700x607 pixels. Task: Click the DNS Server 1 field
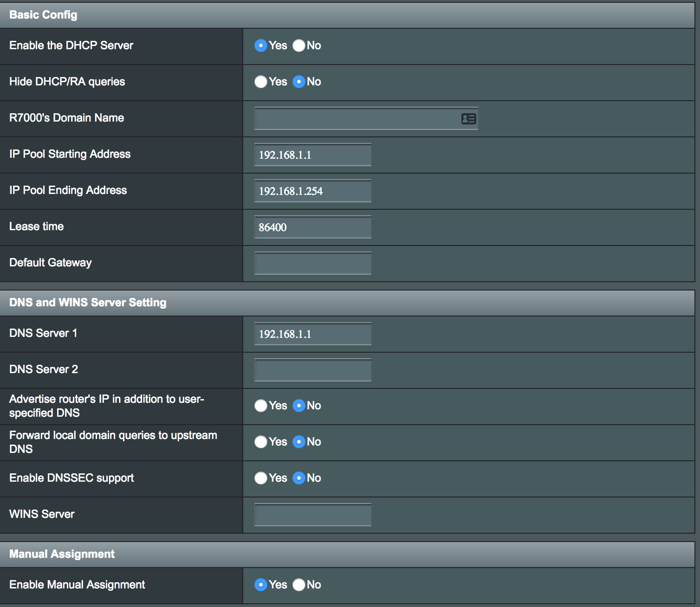click(x=312, y=334)
